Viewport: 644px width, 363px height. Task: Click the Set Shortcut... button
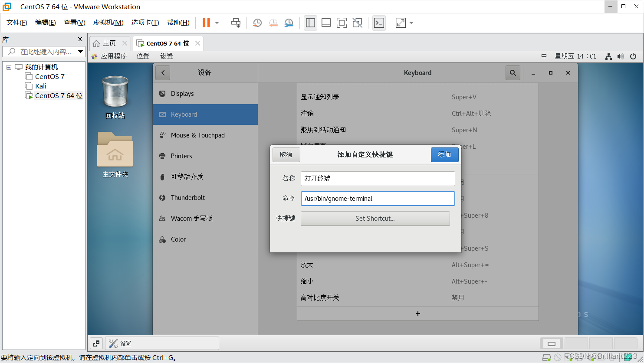(x=375, y=219)
